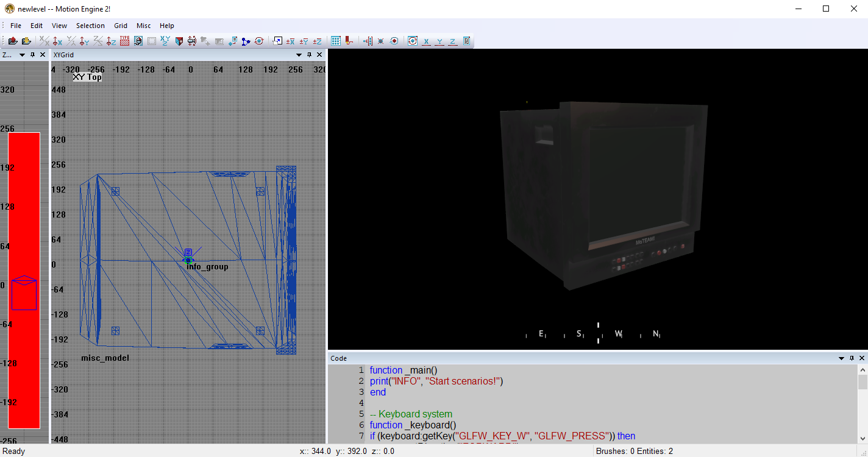Image resolution: width=868 pixels, height=457 pixels.
Task: Click the red hatched TYPE icon
Action: 124,41
